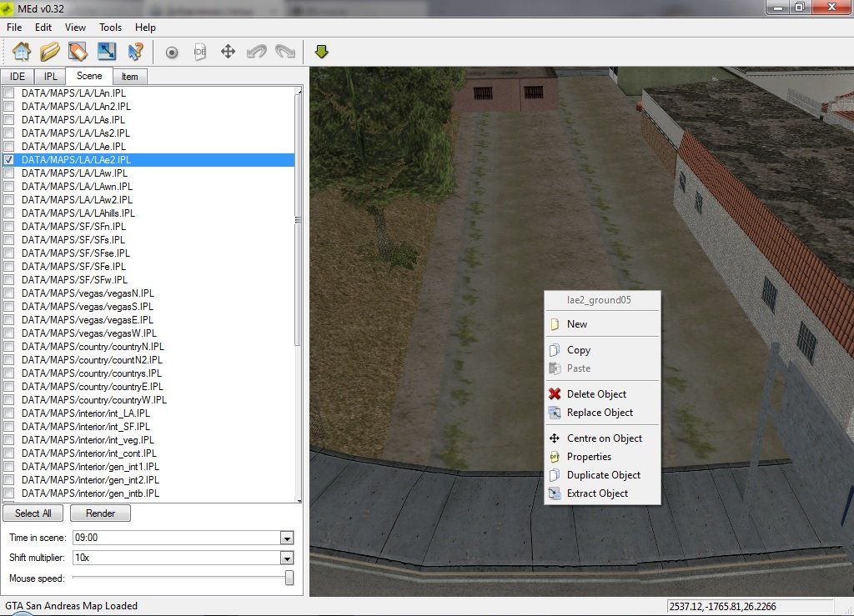Select the DATA/MAPS/interior/gen_intb.IPL row
This screenshot has width=854, height=616.
pos(148,493)
